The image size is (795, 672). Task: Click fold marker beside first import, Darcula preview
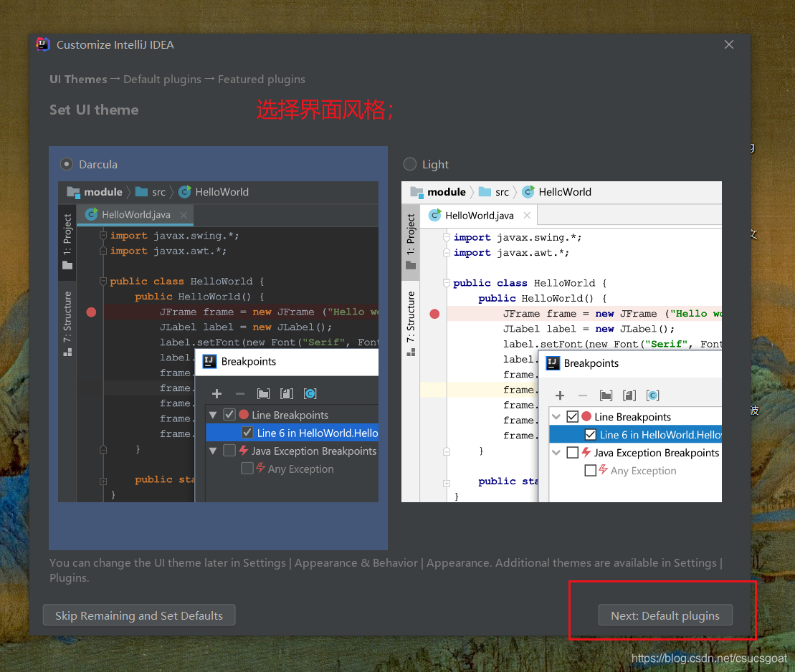point(103,236)
